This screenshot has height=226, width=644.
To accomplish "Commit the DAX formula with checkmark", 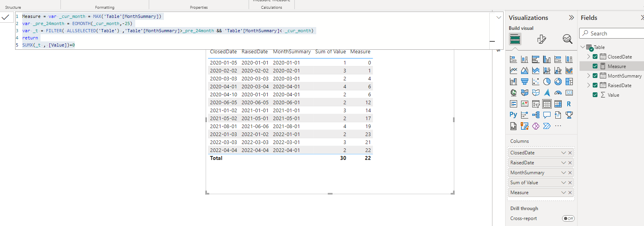I will tap(6, 17).
